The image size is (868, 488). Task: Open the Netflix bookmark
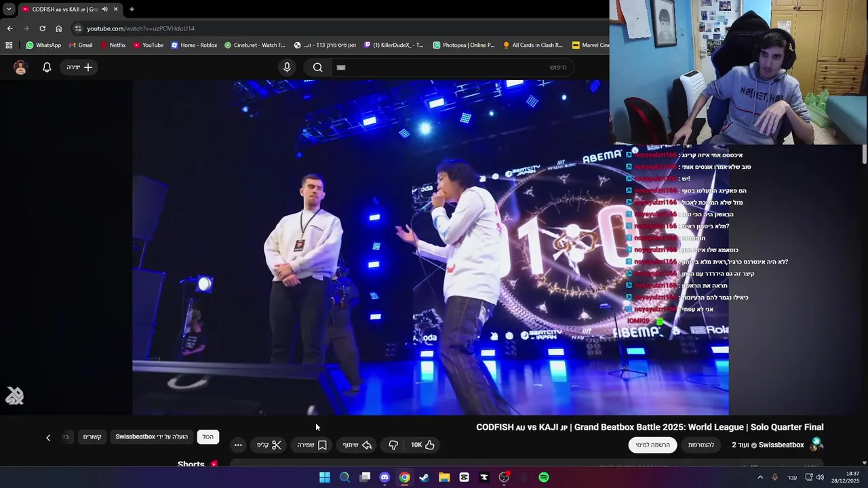113,45
